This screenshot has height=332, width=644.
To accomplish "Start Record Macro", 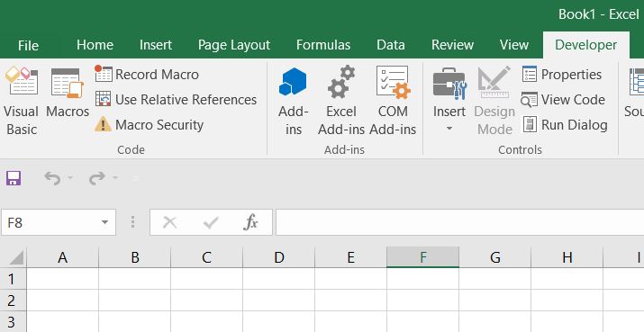I will [147, 75].
